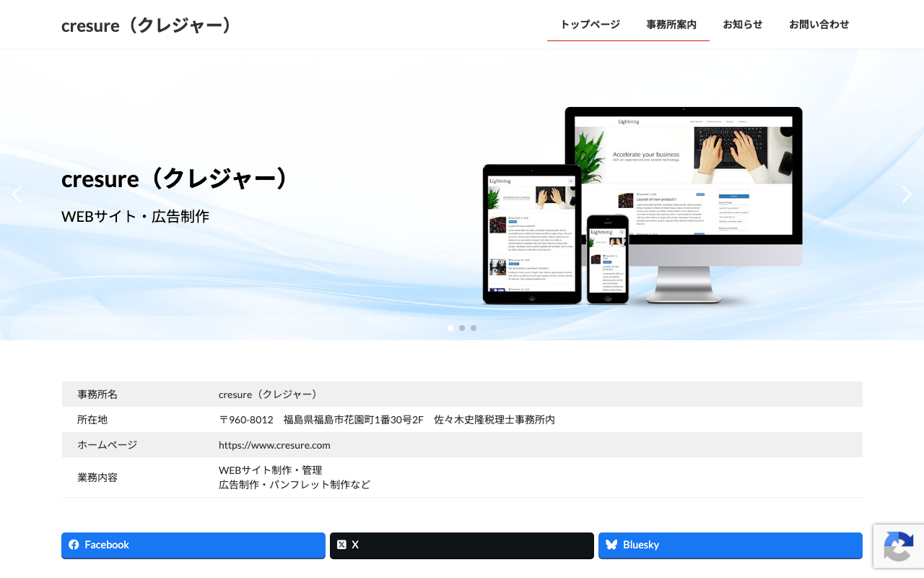Image resolution: width=924 pixels, height=578 pixels.
Task: Share the page on Facebook
Action: [x=193, y=545]
